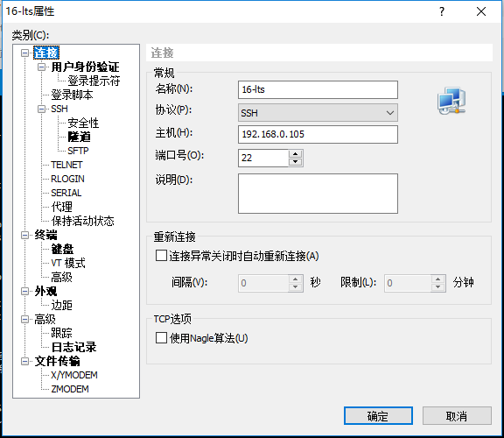Screen dimensions: 504x438
Task: Increase port number with up arrow
Action: (296, 153)
